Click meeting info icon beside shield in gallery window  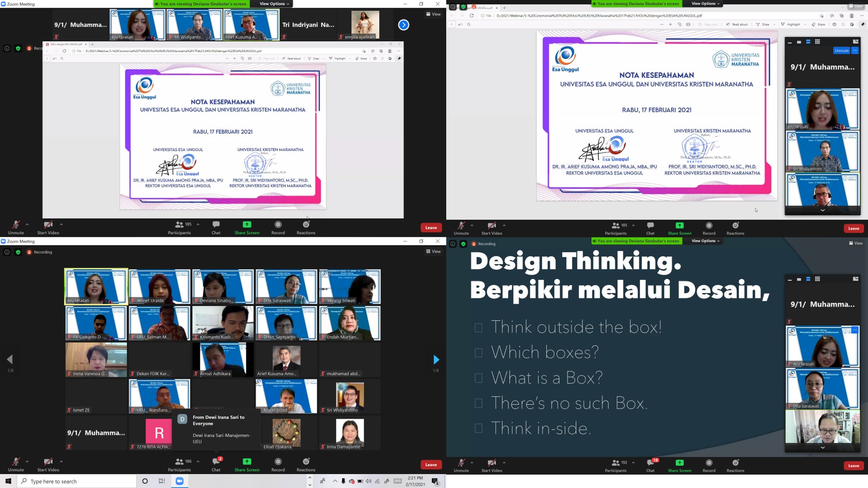[x=7, y=252]
